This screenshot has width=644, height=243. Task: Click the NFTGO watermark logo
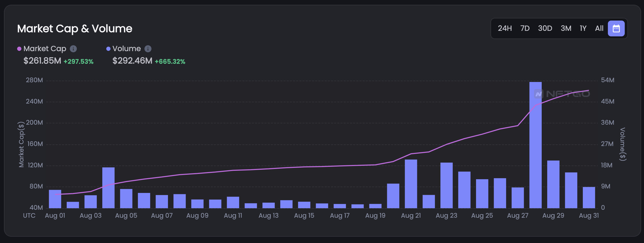tap(562, 94)
